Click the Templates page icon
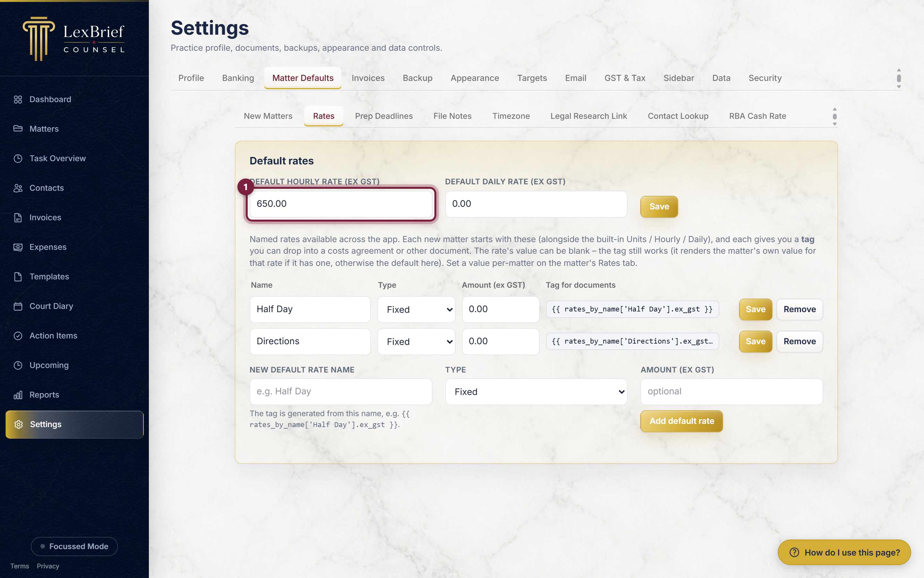The image size is (924, 578). click(x=18, y=276)
